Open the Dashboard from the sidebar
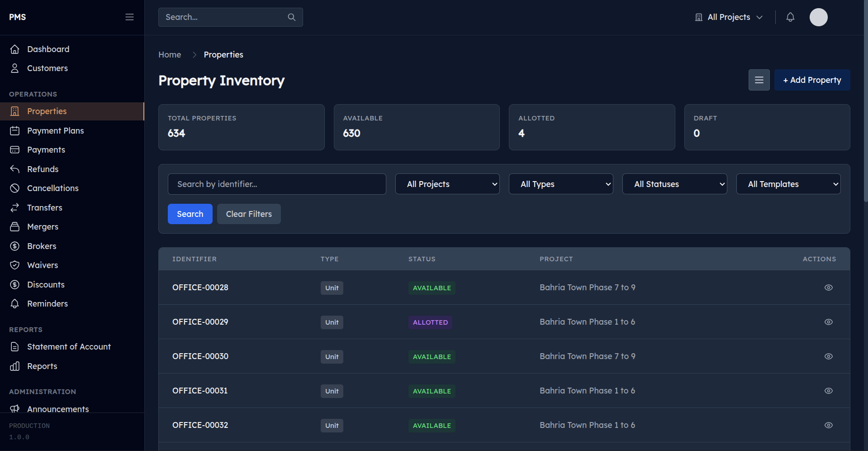The width and height of the screenshot is (868, 451). coord(48,49)
